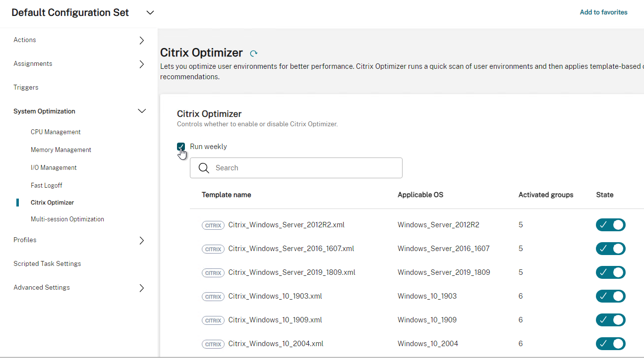Click the Windows_10_1903 applicable OS cell
The image size is (644, 362).
[x=427, y=296]
